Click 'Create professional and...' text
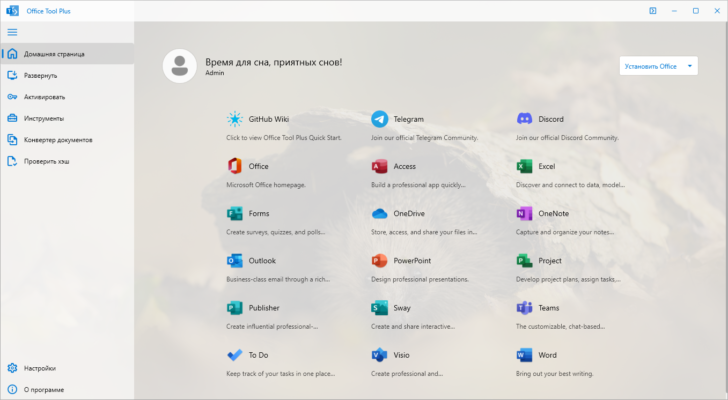The width and height of the screenshot is (728, 400). (x=407, y=374)
